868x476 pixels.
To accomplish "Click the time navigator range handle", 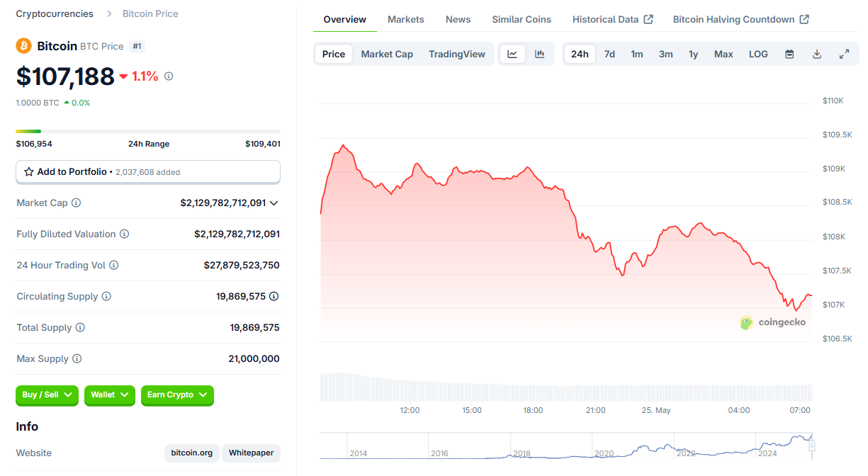I will pos(812,446).
